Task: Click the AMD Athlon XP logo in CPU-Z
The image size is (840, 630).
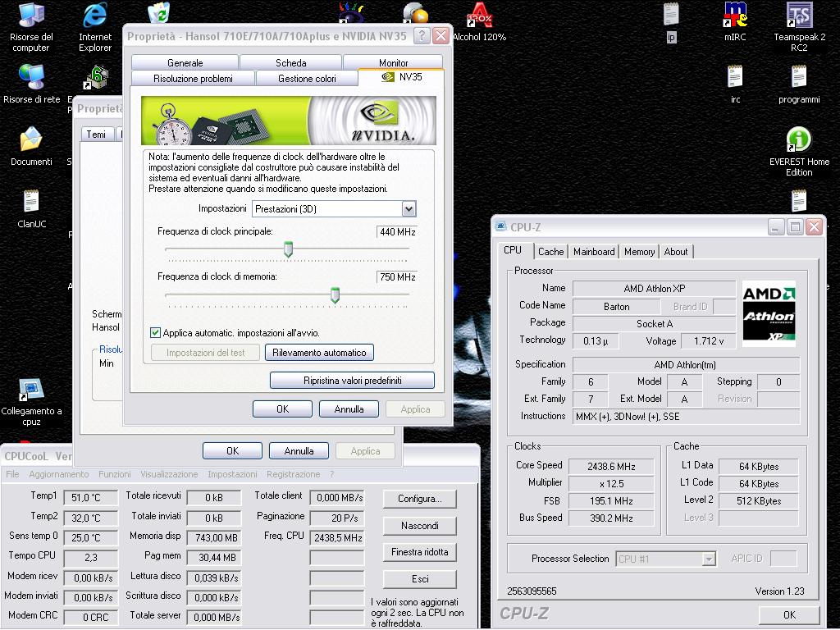Action: [769, 314]
